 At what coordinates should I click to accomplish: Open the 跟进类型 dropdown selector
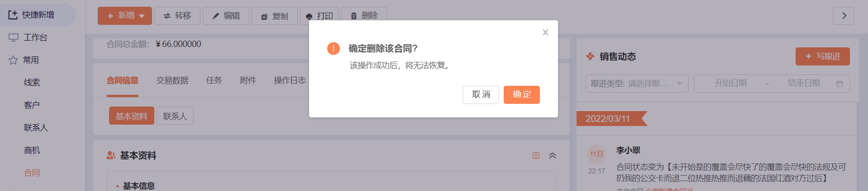(637, 84)
